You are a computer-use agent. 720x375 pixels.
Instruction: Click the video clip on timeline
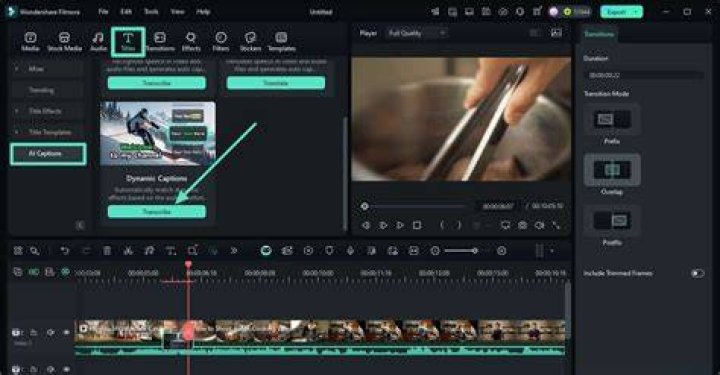coord(320,337)
